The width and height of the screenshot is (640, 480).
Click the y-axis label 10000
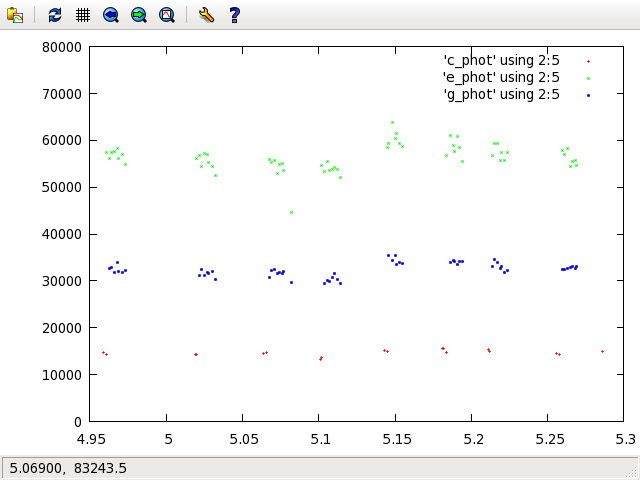point(62,375)
